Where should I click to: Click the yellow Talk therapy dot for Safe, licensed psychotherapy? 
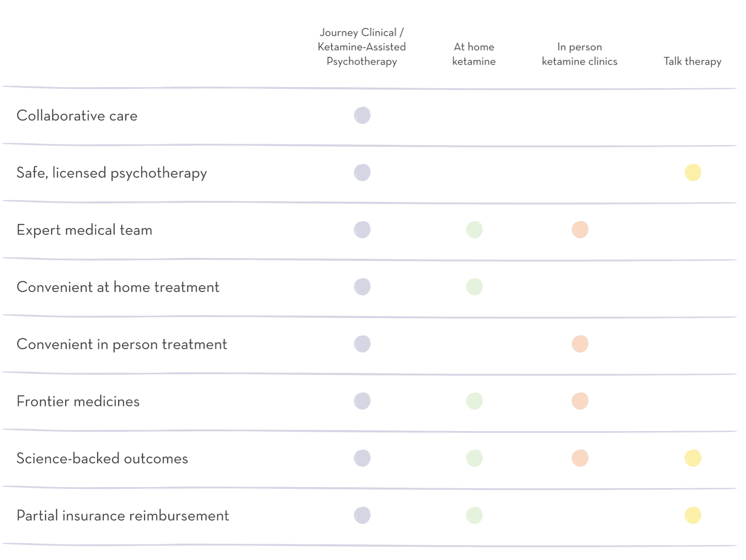point(693,173)
